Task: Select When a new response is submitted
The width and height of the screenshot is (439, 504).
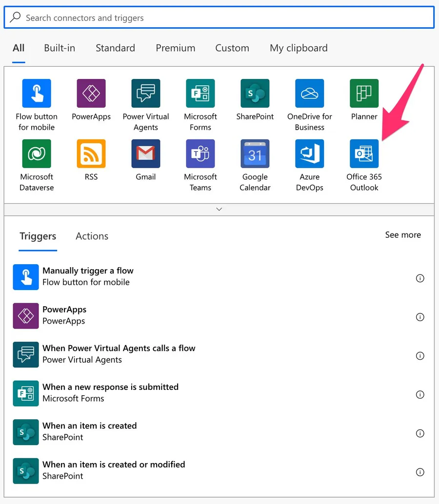Action: 110,392
